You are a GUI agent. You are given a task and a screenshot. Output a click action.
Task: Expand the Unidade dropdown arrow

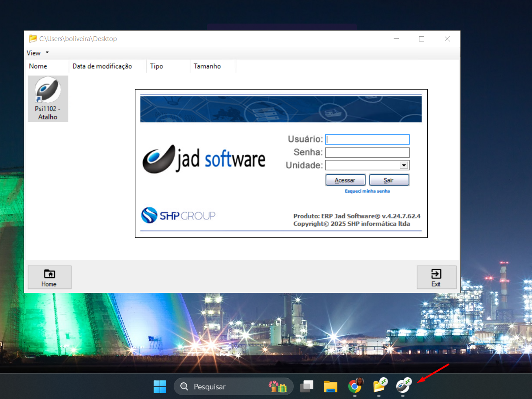coord(404,165)
